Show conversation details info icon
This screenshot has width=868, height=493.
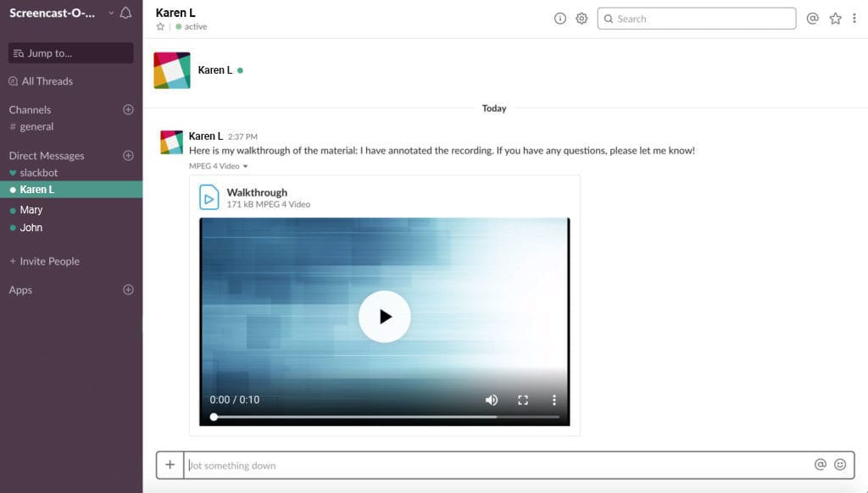tap(560, 19)
